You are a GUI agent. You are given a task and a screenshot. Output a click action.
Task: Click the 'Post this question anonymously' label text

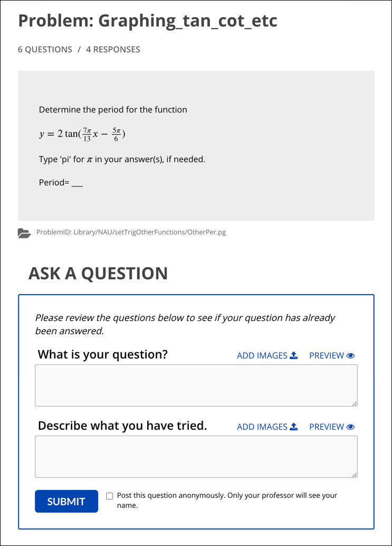[227, 500]
